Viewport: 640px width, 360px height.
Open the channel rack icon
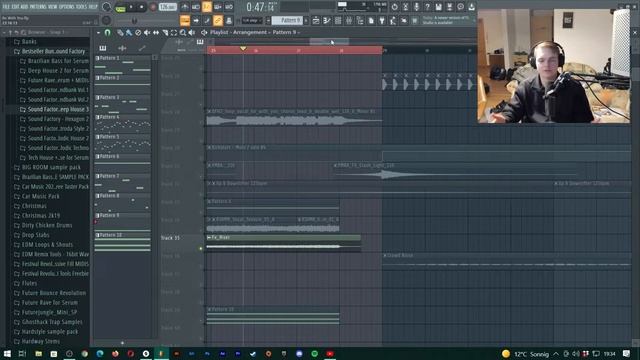point(338,20)
